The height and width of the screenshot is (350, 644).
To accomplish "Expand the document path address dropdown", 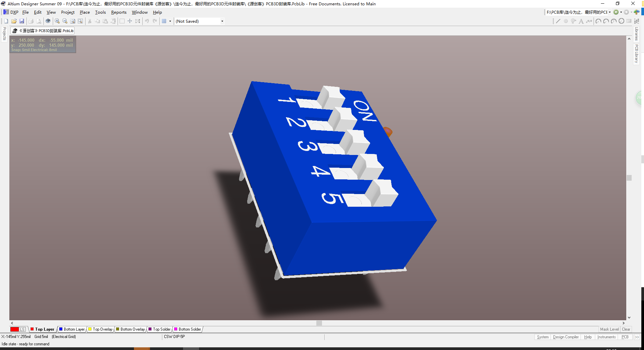I will tap(610, 12).
